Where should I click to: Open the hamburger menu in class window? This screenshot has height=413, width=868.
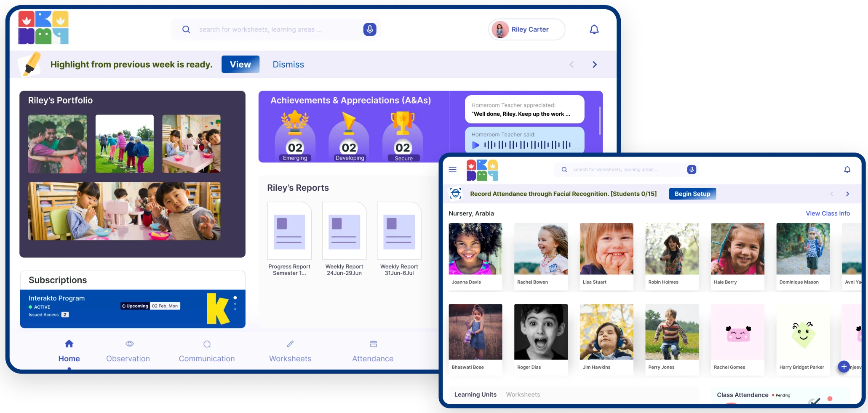[x=453, y=170]
